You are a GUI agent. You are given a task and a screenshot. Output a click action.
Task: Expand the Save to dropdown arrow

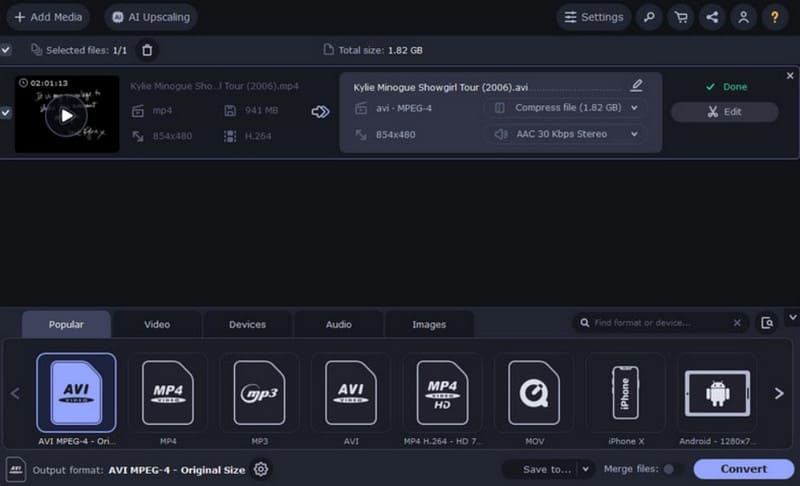[585, 469]
